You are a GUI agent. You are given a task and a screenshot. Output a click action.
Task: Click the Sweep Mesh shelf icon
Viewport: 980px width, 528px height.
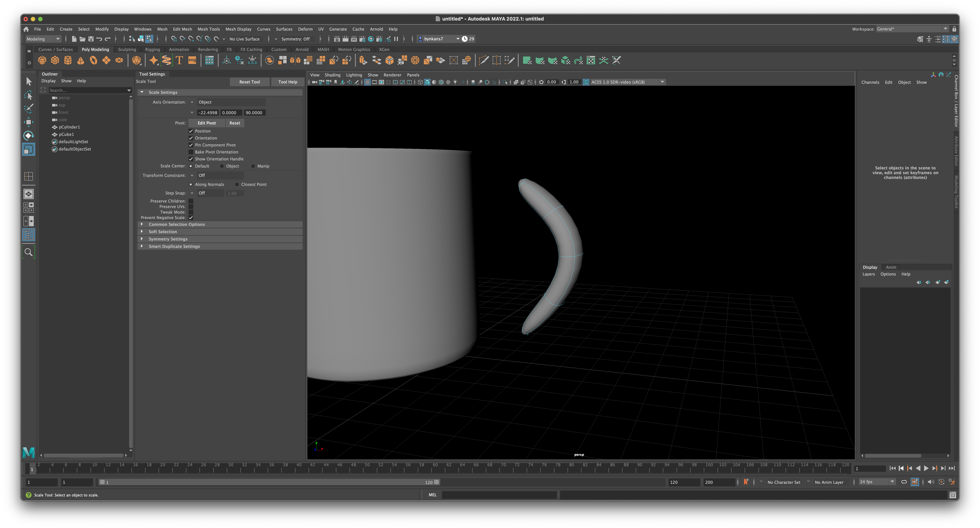(167, 60)
